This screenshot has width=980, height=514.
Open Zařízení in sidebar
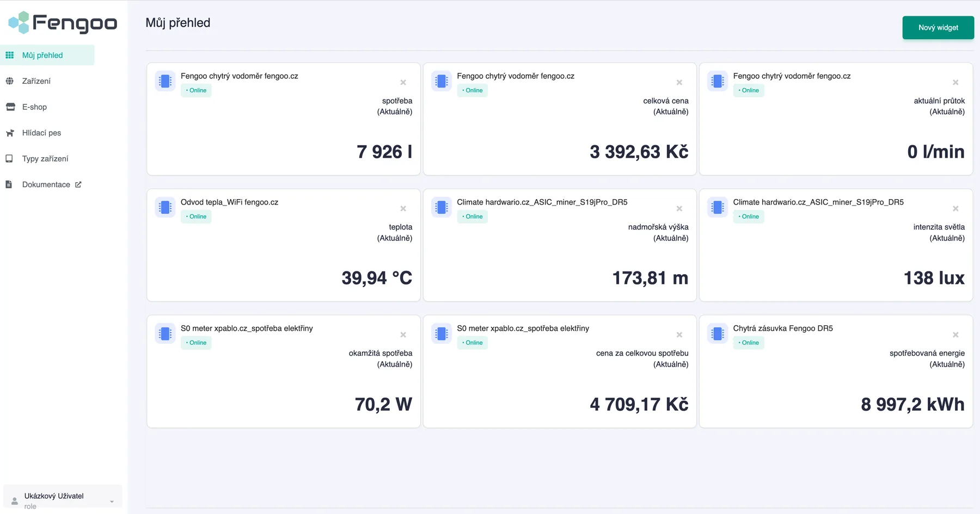(x=36, y=81)
